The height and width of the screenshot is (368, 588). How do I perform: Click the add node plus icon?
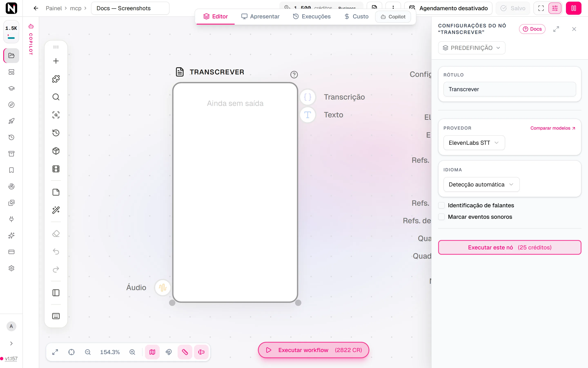56,61
